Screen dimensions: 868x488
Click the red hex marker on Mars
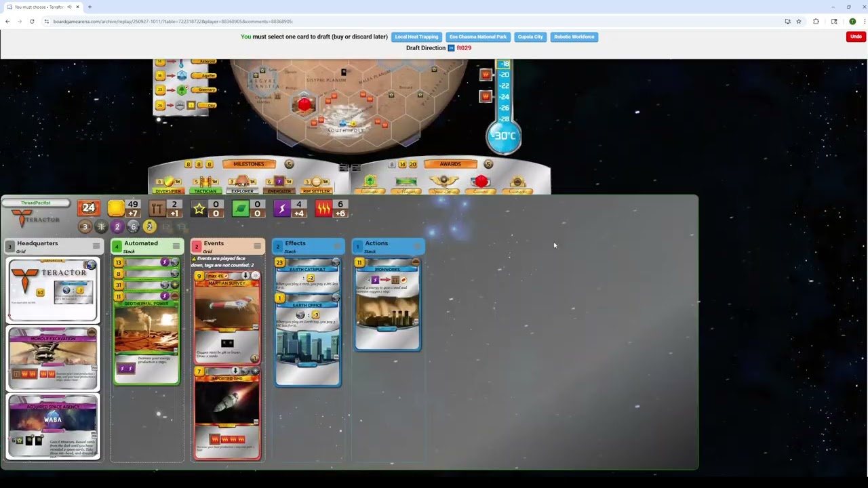304,104
